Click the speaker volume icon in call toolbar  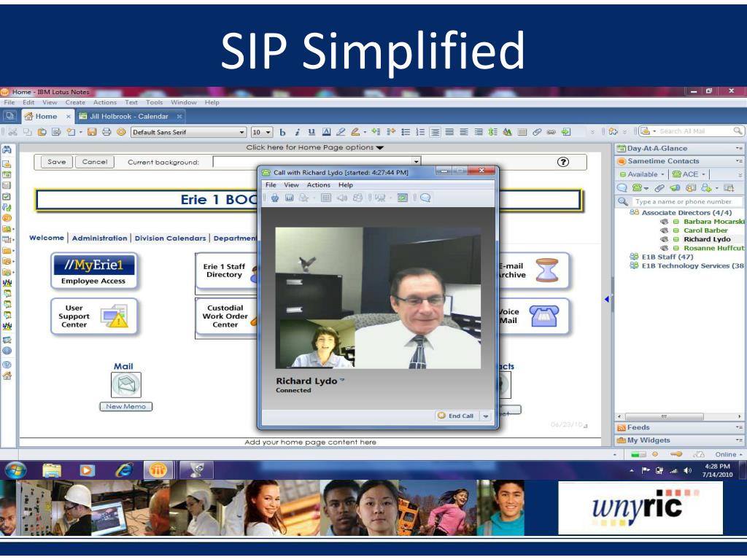click(342, 198)
